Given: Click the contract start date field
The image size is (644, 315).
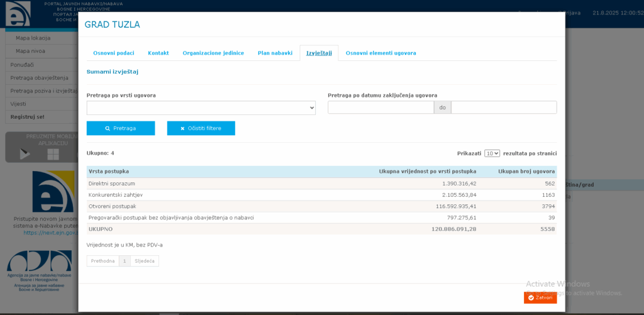Looking at the screenshot, I should pos(380,108).
